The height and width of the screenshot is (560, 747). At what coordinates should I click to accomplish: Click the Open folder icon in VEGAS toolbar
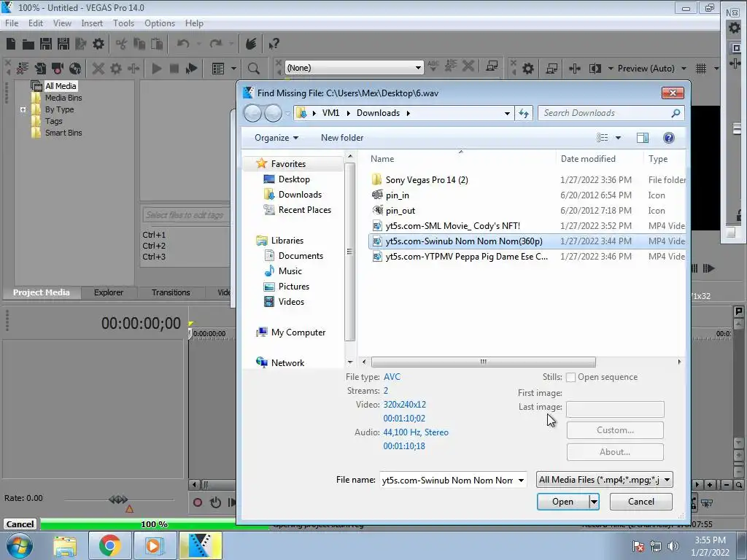[x=28, y=44]
